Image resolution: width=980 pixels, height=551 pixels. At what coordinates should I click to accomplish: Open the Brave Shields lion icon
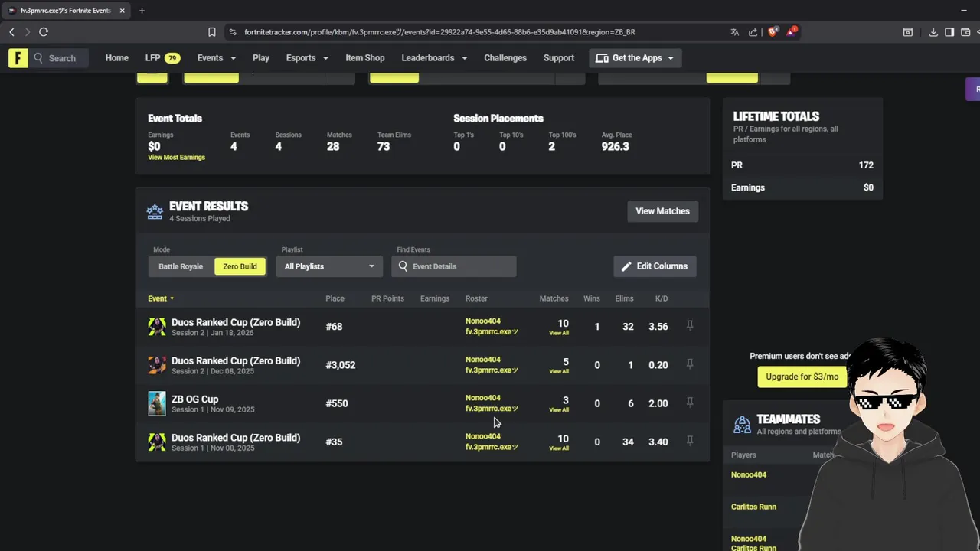point(773,32)
